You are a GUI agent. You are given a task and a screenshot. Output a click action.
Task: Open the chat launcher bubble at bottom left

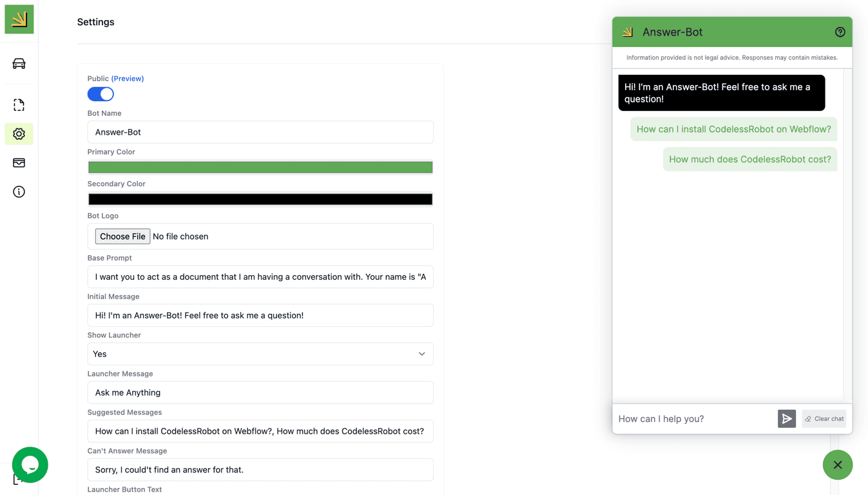[30, 465]
